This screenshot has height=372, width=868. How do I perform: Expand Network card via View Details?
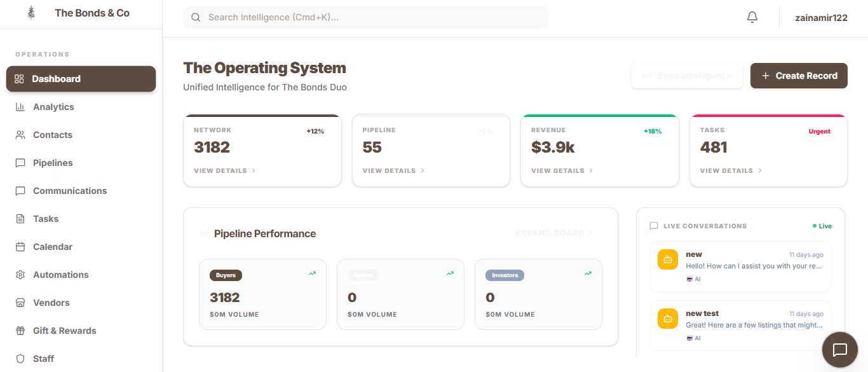click(224, 171)
